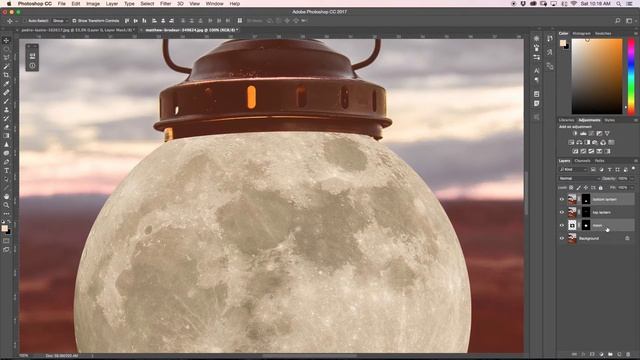Viewport: 640px width, 360px height.
Task: Click the create new layer button
Action: (619, 354)
